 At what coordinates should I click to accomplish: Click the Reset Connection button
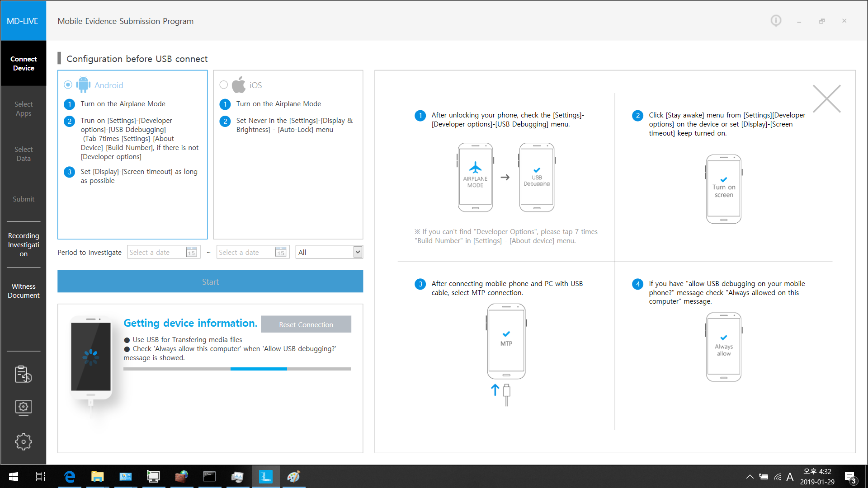pyautogui.click(x=306, y=324)
